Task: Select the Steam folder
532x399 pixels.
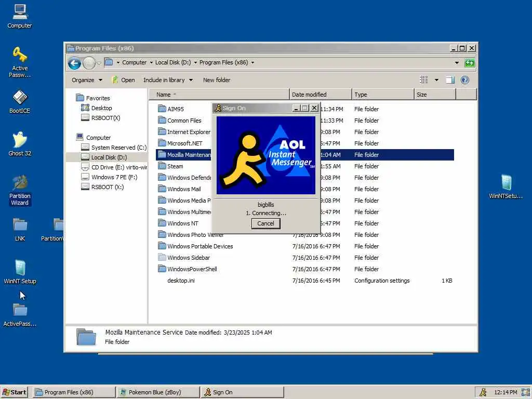Action: [x=176, y=166]
